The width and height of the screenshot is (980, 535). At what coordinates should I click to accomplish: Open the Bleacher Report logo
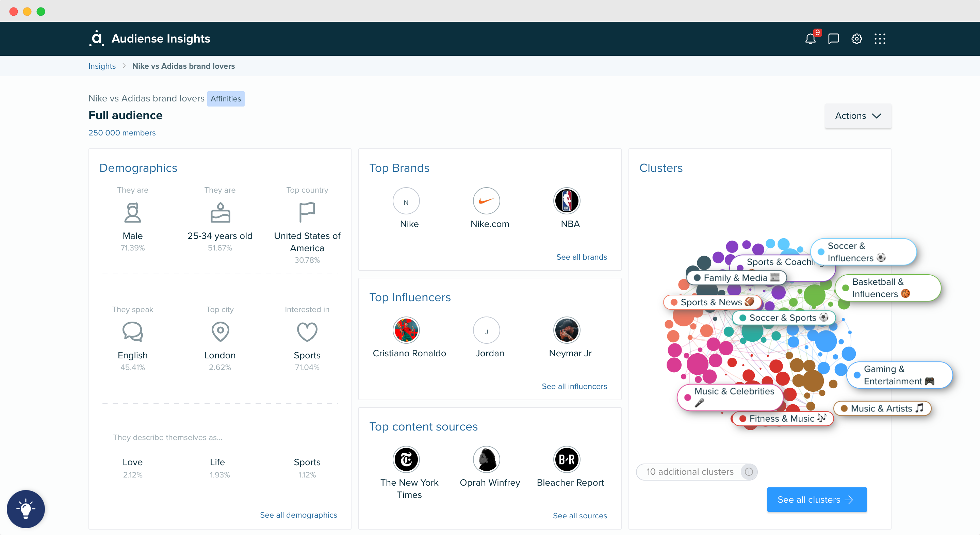click(567, 460)
